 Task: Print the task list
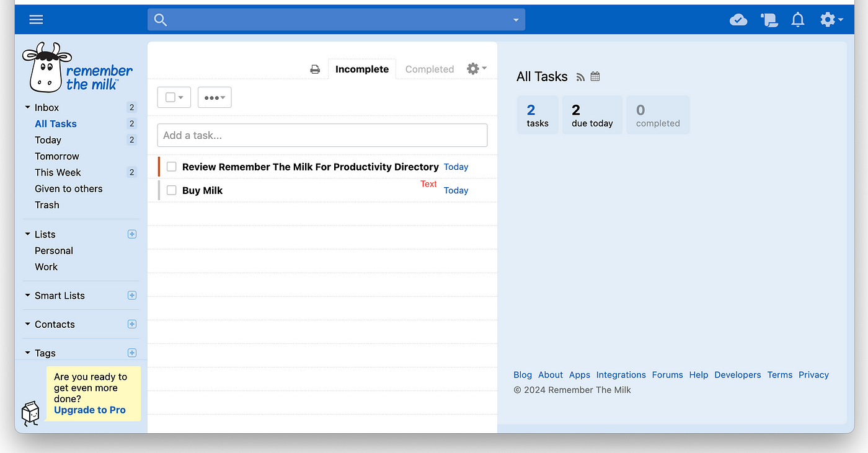(315, 69)
